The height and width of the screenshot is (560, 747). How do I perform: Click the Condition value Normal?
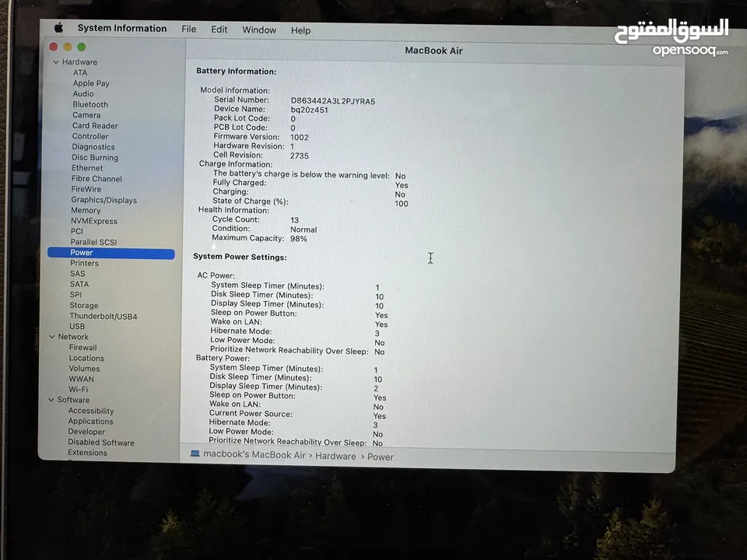(303, 229)
